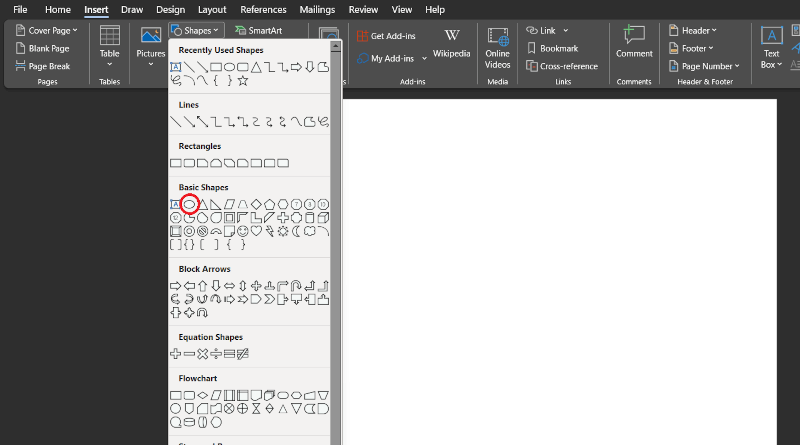Add a Comment from the ribbon

634,43
